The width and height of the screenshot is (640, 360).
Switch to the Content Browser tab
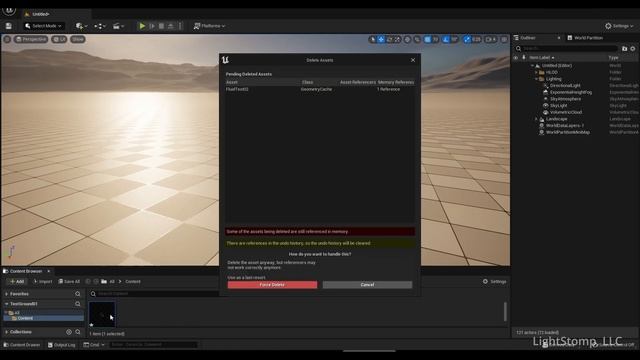click(26, 271)
